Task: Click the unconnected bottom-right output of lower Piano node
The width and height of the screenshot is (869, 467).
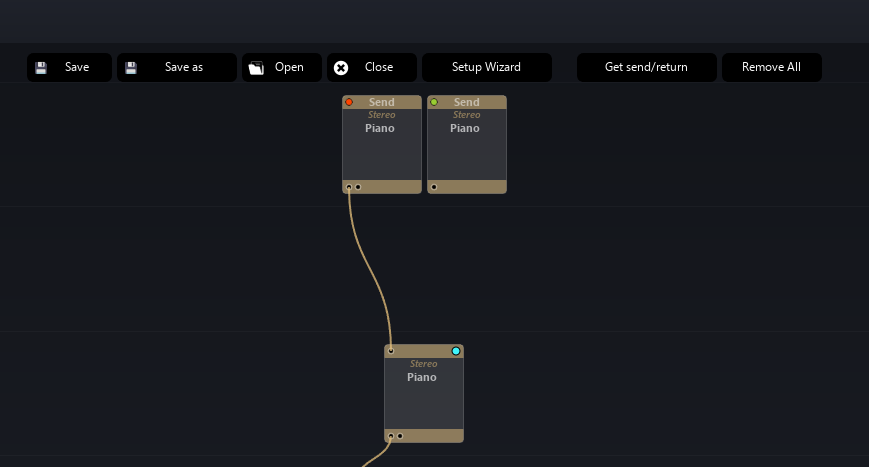Action: tap(400, 436)
